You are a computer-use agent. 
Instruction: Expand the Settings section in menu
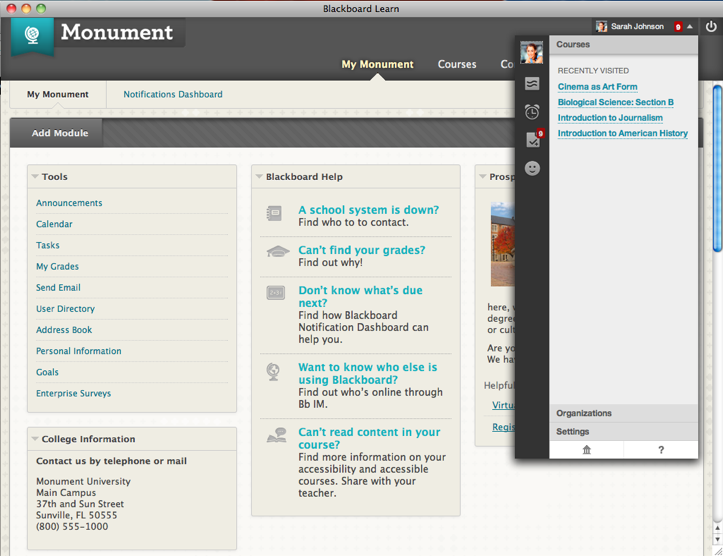click(623, 432)
